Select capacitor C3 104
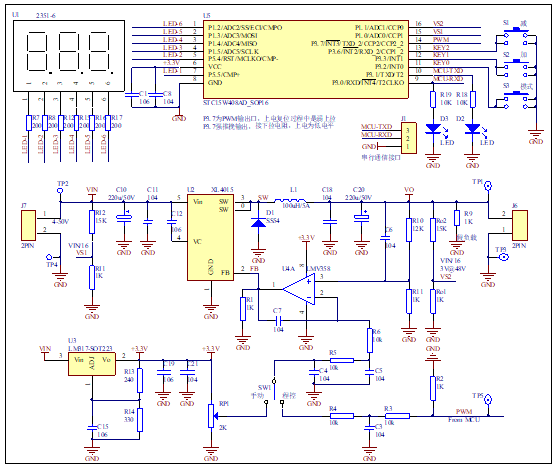The image size is (558, 469). 369,428
